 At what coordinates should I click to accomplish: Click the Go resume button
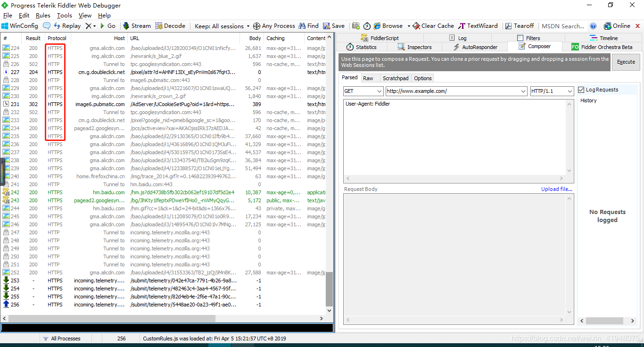click(107, 26)
